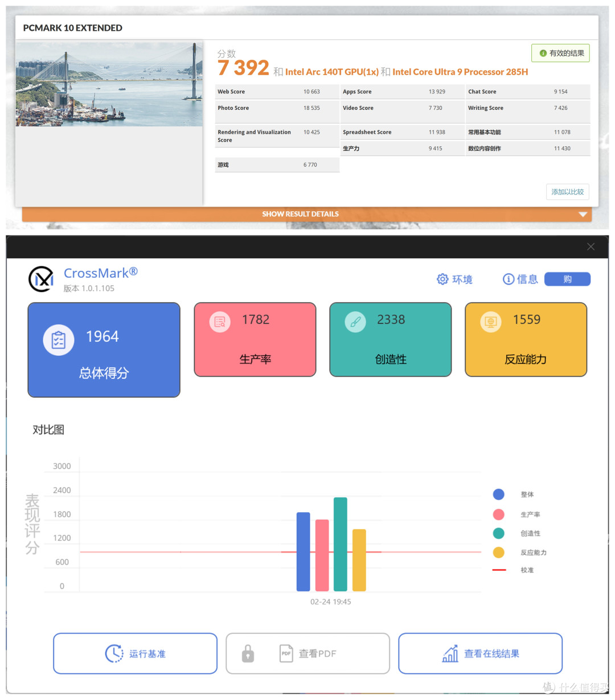615x700 pixels.
Task: Click the creativity 2338 card
Action: pyautogui.click(x=391, y=339)
